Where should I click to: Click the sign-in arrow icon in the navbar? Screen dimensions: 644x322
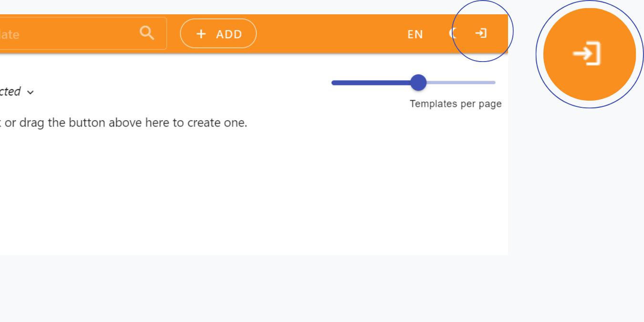click(x=480, y=33)
